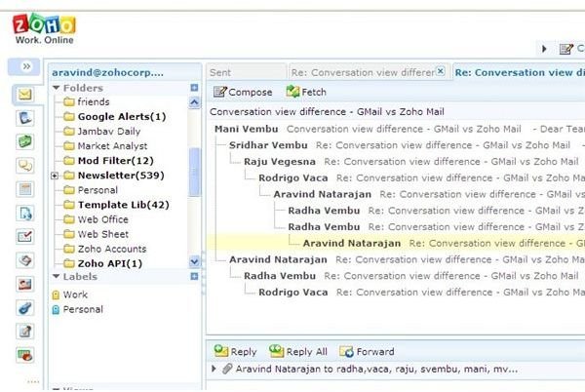The image size is (585, 392).
Task: Open the Mail envelope icon in sidebar
Action: (x=24, y=94)
